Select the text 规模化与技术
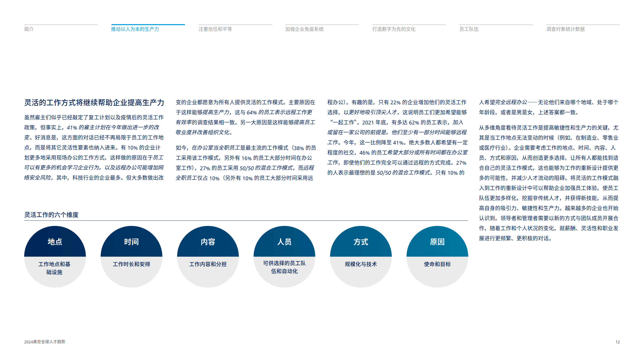644x362 pixels. [361, 264]
